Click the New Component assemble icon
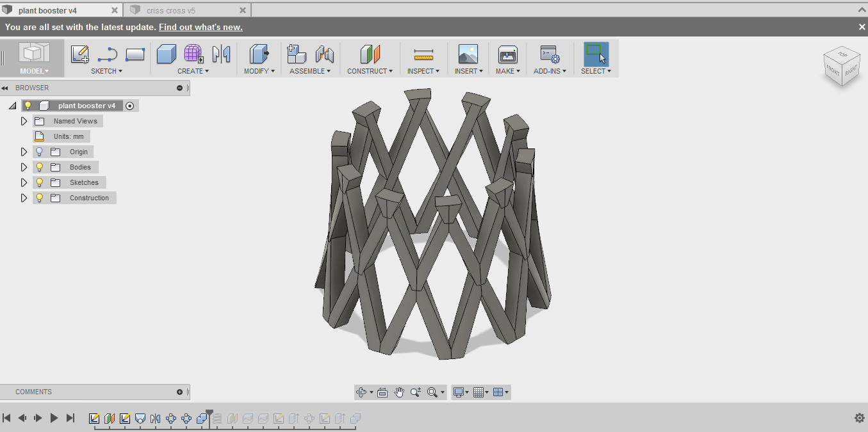Viewport: 868px width, 432px height. (297, 54)
